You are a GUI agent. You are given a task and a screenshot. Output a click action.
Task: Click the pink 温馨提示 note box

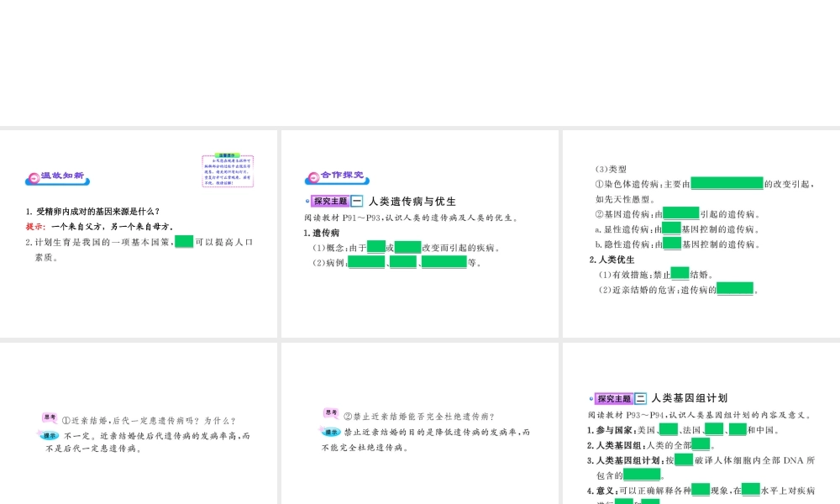228,171
